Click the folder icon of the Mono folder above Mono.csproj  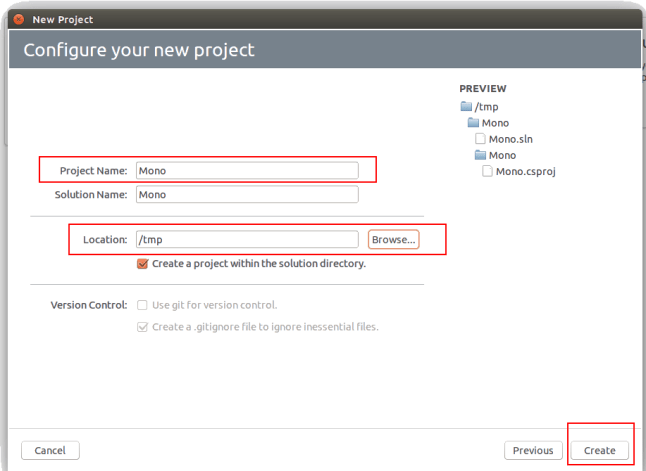coord(480,155)
